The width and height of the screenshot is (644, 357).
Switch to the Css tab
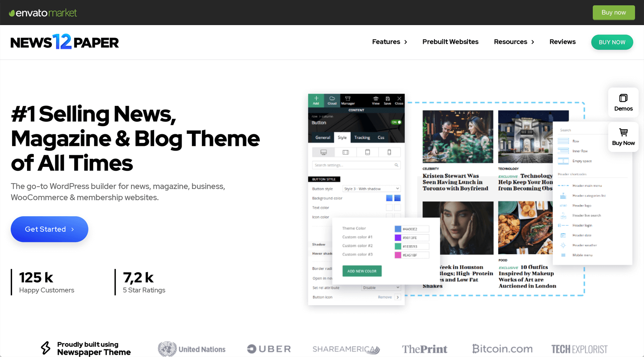[x=381, y=137]
